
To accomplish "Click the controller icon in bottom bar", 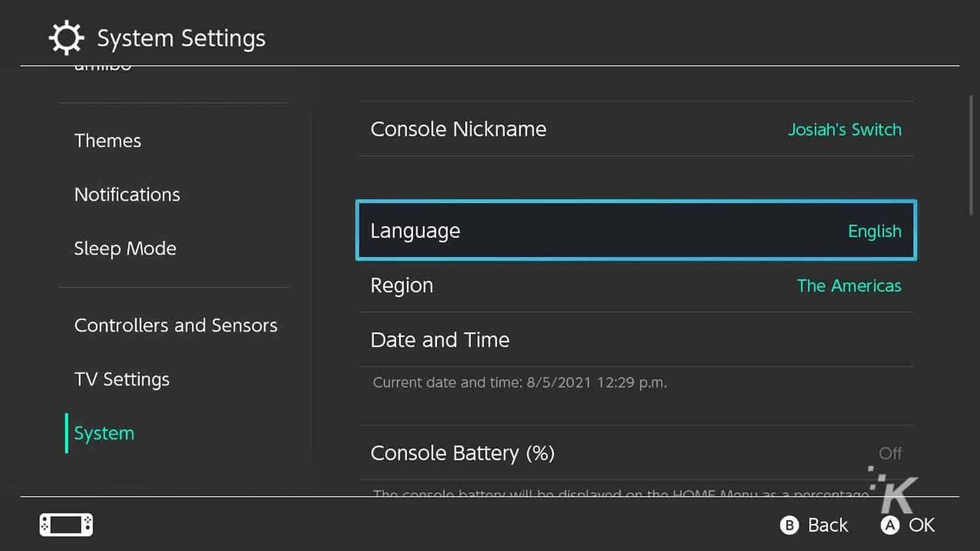I will pyautogui.click(x=66, y=525).
